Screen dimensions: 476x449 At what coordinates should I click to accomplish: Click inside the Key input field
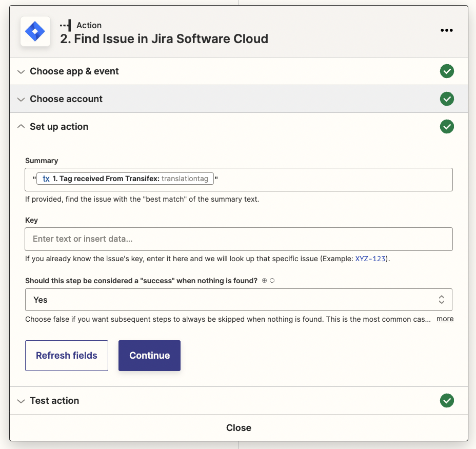pos(239,239)
